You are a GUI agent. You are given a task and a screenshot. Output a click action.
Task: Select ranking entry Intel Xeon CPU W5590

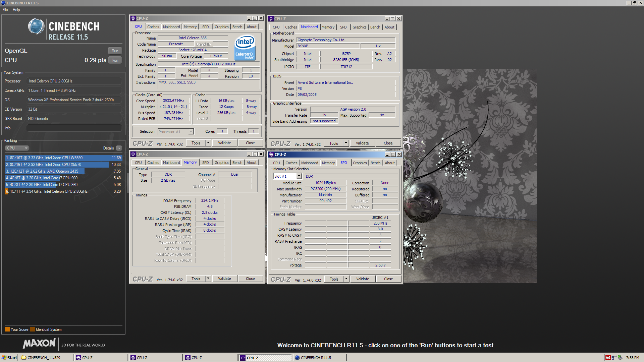point(63,158)
